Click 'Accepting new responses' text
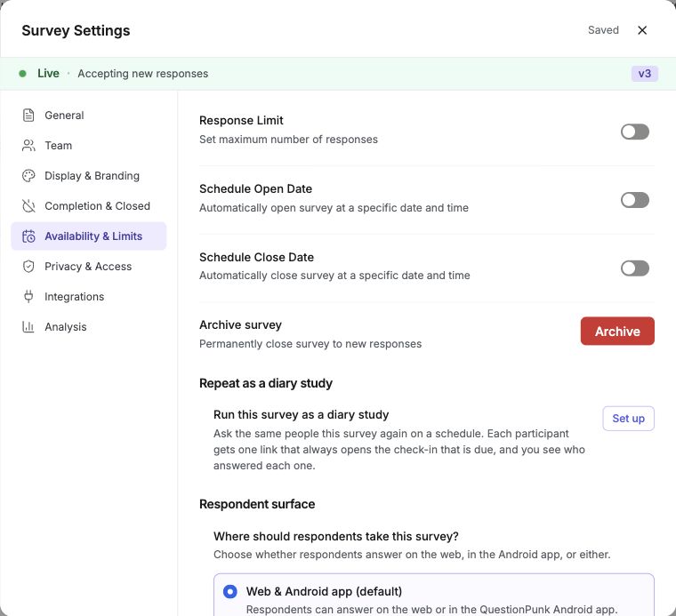The height and width of the screenshot is (616, 676). coord(142,74)
